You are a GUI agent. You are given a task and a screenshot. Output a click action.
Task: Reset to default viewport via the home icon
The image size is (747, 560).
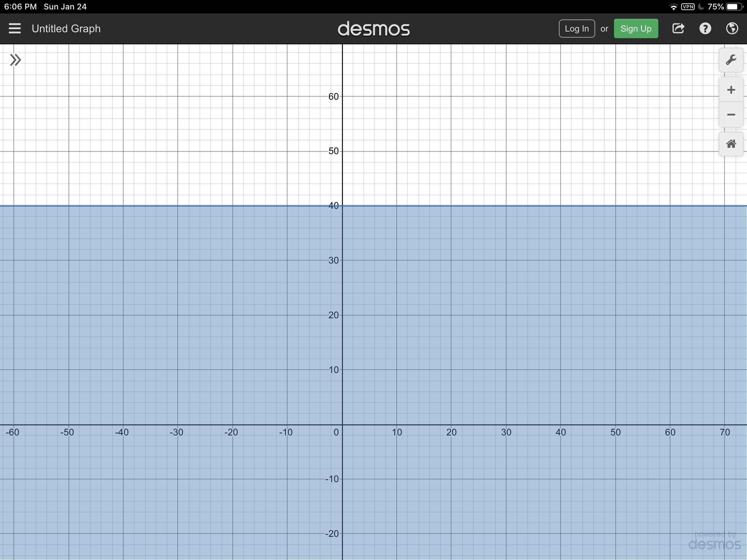pyautogui.click(x=731, y=144)
